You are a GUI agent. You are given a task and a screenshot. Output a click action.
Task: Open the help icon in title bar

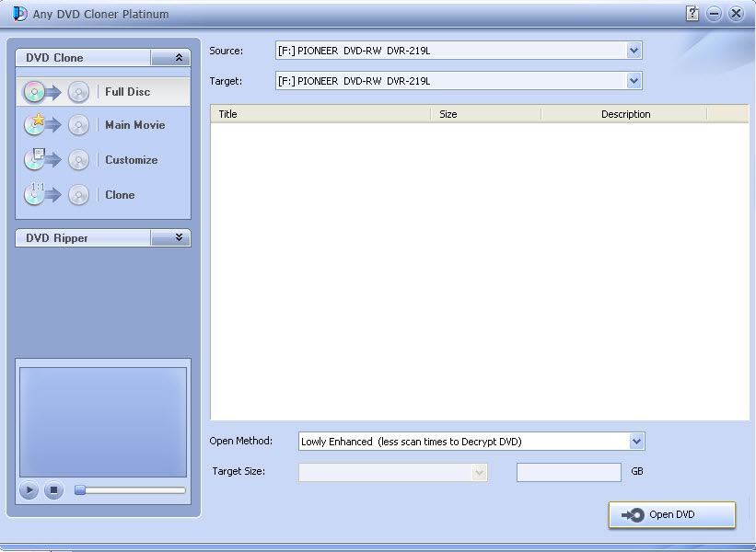click(x=692, y=14)
